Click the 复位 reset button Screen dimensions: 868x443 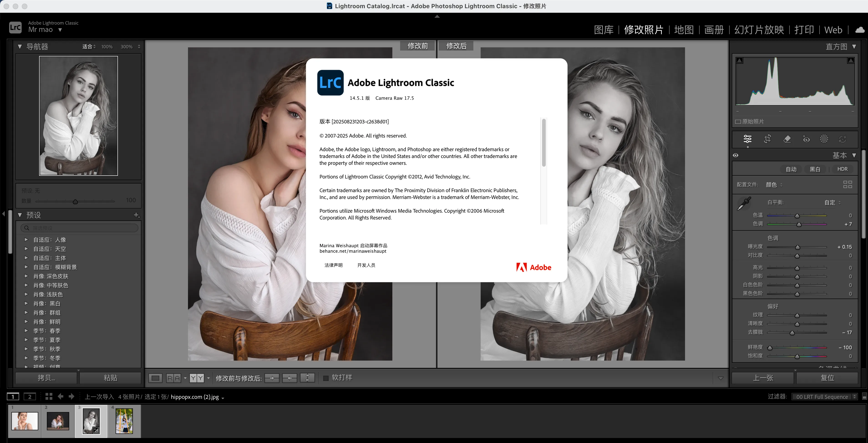[x=827, y=378]
